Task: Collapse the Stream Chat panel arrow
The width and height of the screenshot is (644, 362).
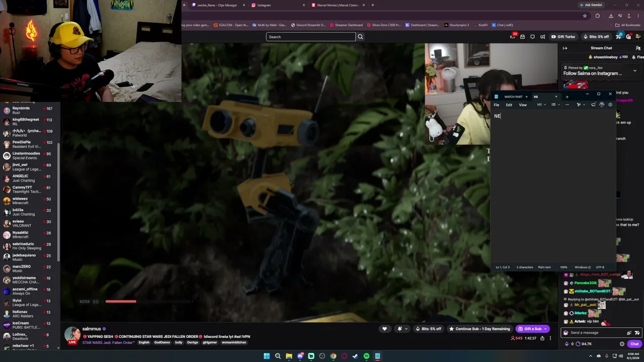Action: click(565, 48)
